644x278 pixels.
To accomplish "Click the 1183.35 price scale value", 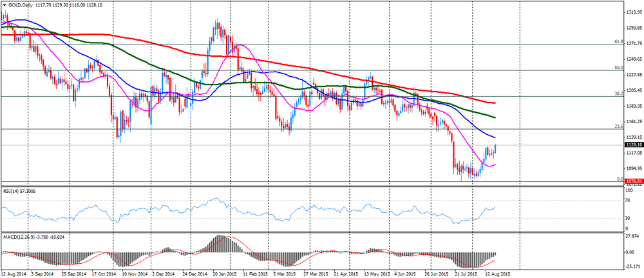I will [634, 106].
